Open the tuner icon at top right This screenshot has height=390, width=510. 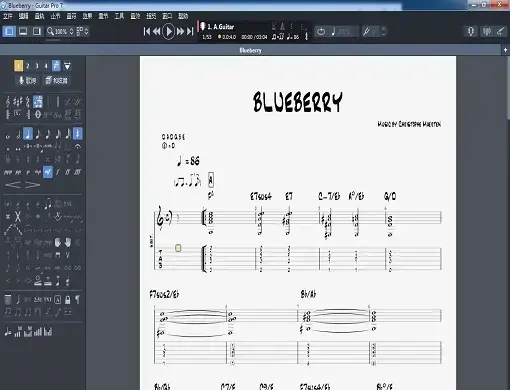pos(471,31)
